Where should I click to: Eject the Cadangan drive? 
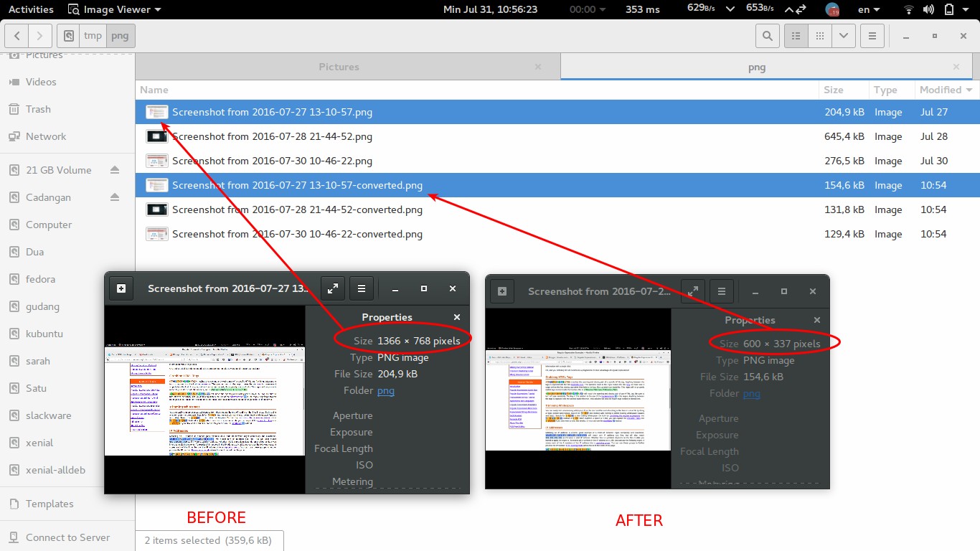pos(115,197)
